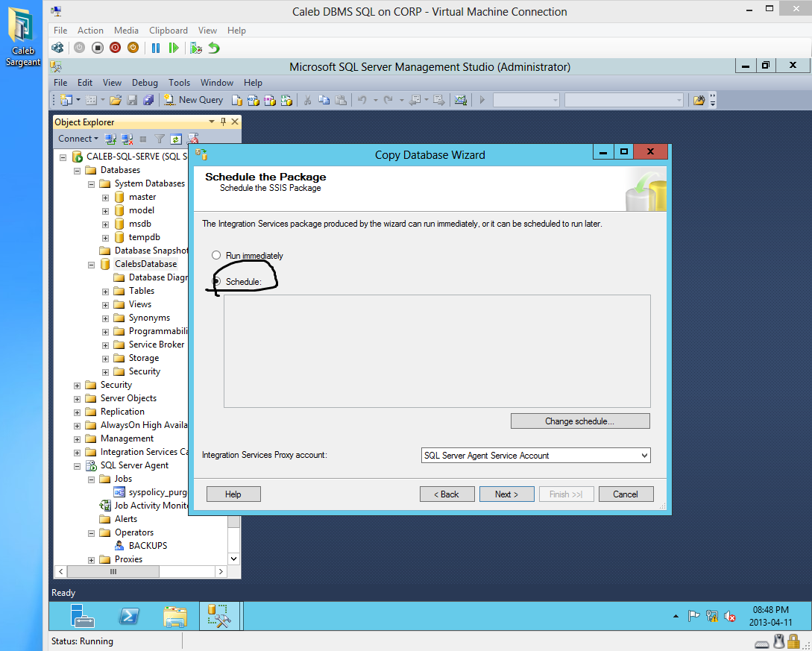Select CalebsDatabase in the tree
Viewport: 812px width, 651px height.
point(145,264)
